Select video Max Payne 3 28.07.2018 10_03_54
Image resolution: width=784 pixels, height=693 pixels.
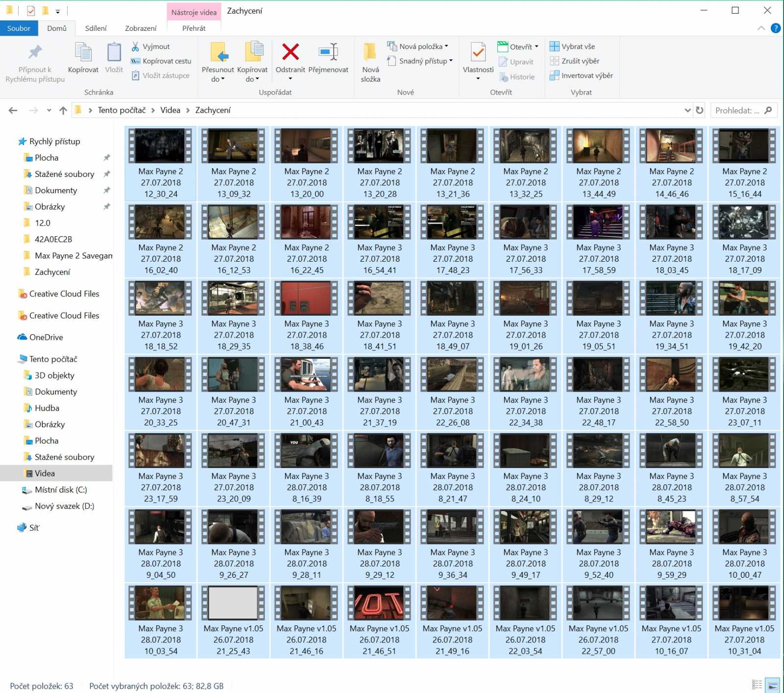[161, 621]
